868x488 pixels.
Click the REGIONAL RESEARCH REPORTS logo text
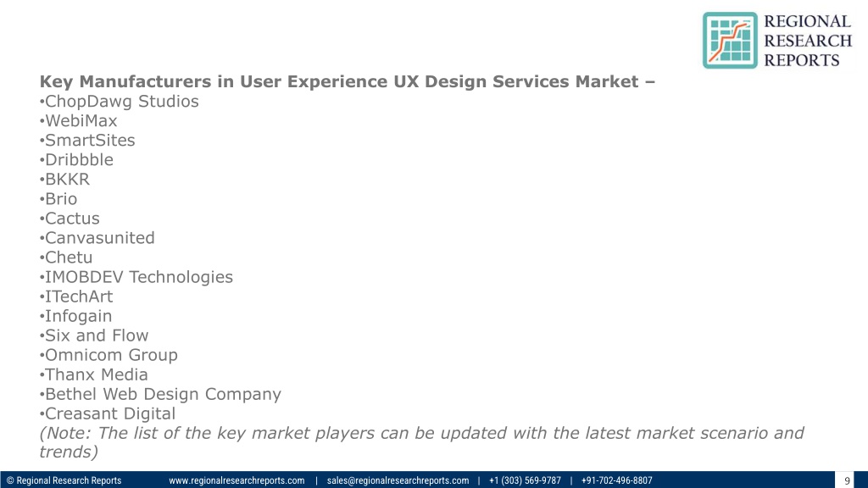click(x=808, y=41)
